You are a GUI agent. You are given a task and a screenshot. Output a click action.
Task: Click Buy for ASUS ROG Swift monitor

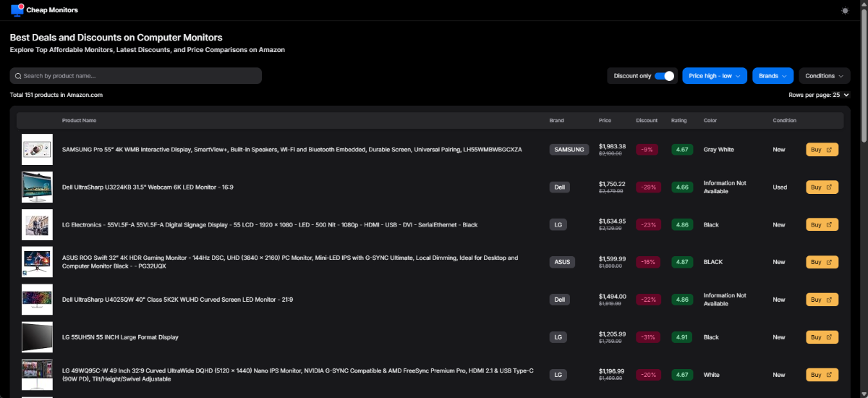tap(822, 262)
